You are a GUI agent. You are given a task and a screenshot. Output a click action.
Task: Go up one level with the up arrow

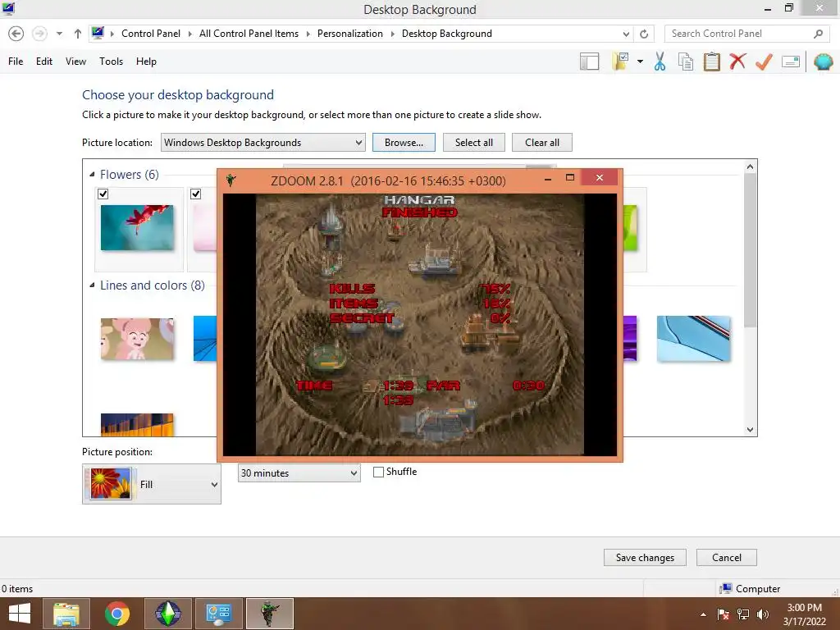click(78, 34)
